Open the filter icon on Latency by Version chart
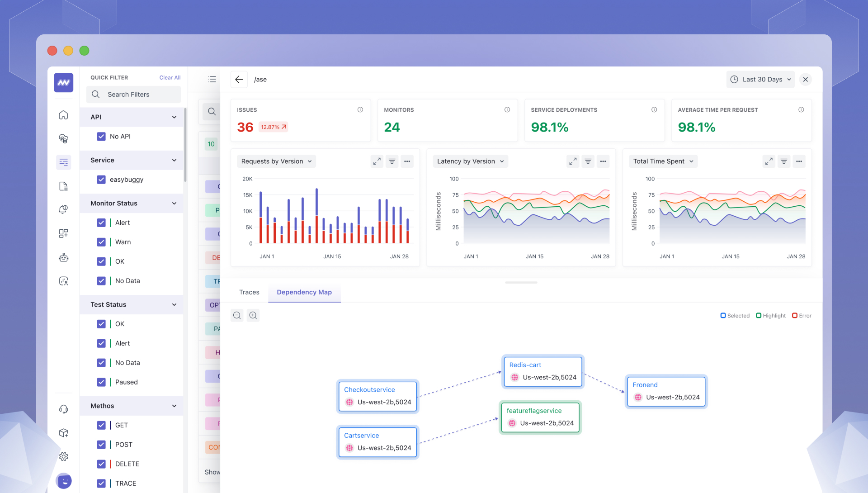 588,161
